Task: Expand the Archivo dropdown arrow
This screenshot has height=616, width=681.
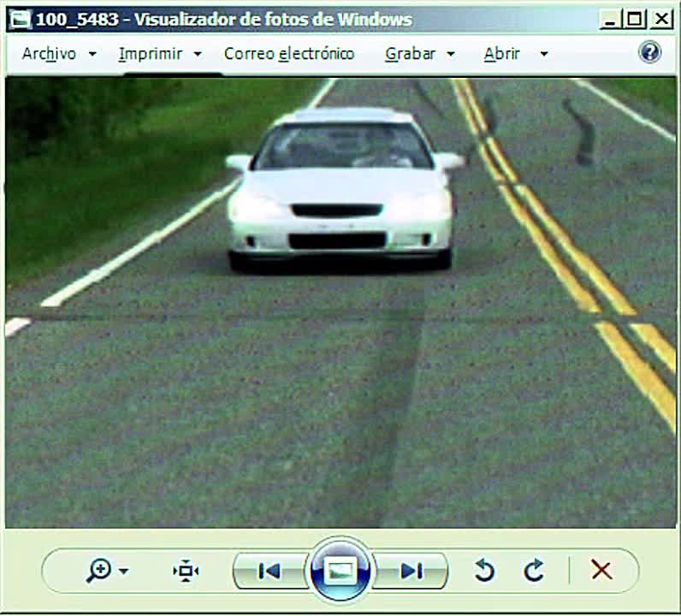Action: coord(92,54)
